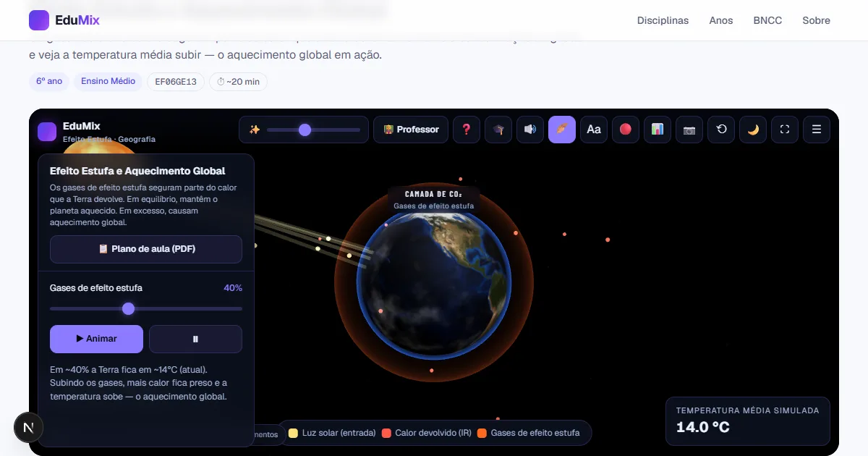868x456 pixels.
Task: Open Disciplinas in the top navigation
Action: coord(663,20)
